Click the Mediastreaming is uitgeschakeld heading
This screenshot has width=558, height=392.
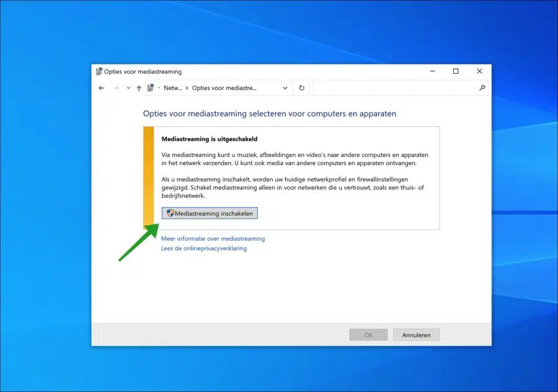pos(210,139)
